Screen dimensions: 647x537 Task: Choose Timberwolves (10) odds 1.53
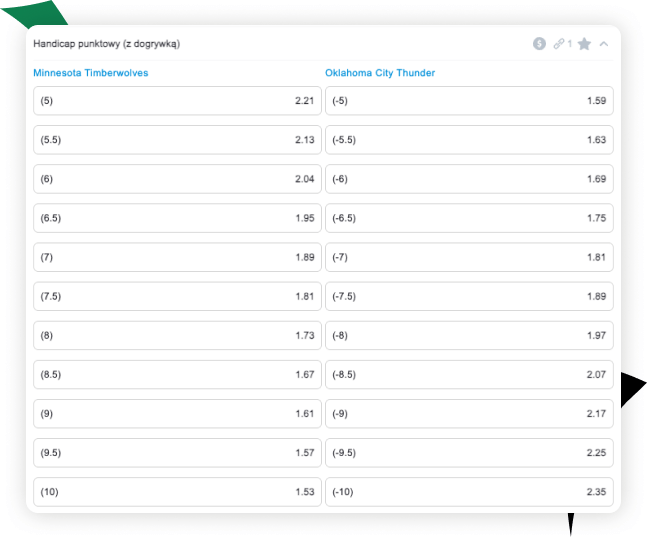(x=177, y=492)
